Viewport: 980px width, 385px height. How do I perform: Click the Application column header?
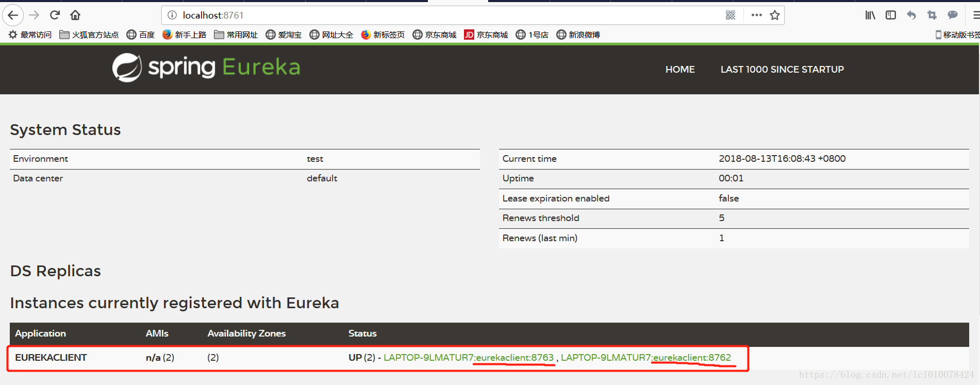pyautogui.click(x=40, y=333)
